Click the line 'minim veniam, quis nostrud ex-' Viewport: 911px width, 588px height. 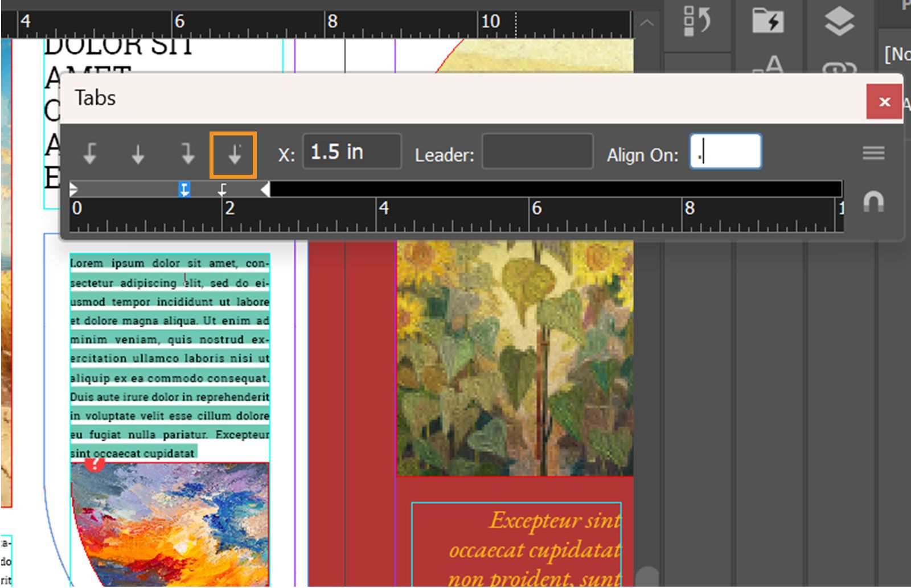click(169, 340)
